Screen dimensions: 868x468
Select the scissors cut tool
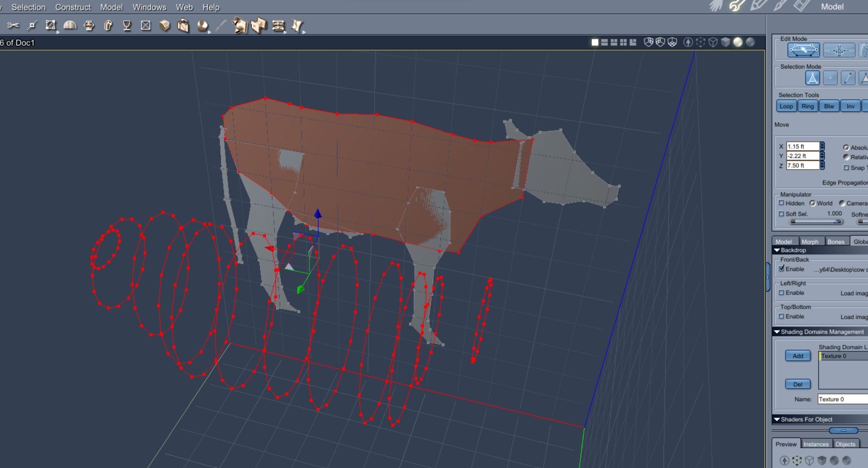click(13, 26)
